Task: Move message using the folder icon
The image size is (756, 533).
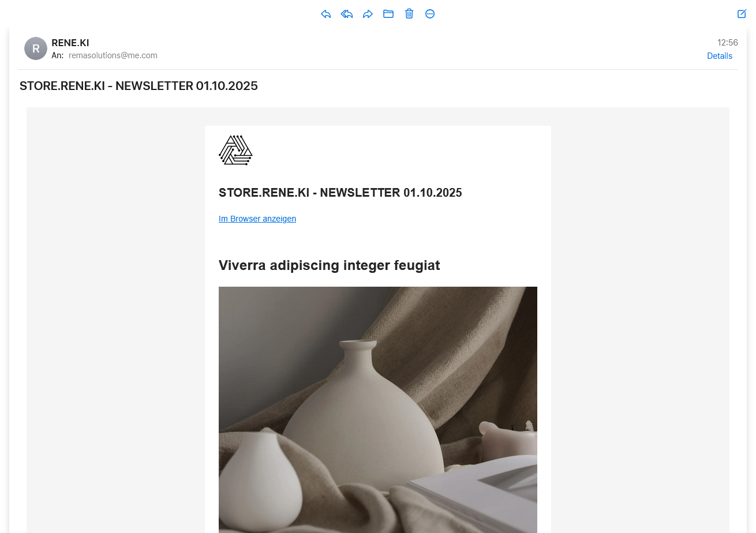Action: pyautogui.click(x=388, y=14)
